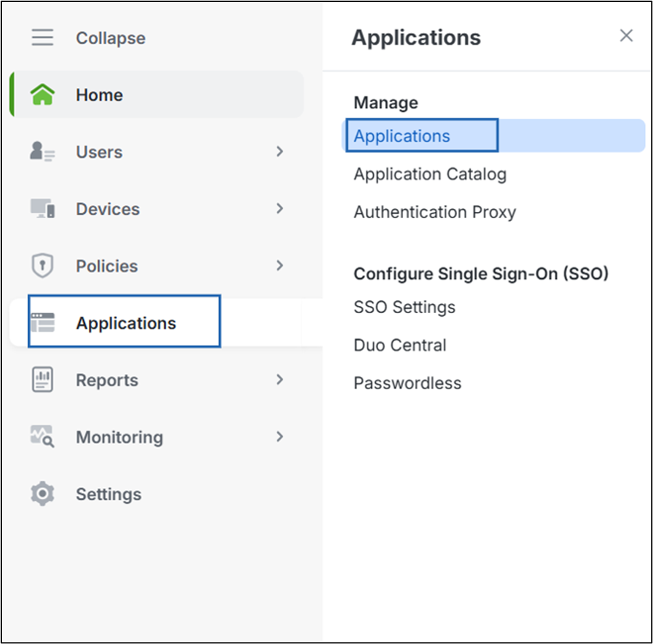The image size is (653, 644).
Task: Open Duo Central link
Action: point(400,345)
